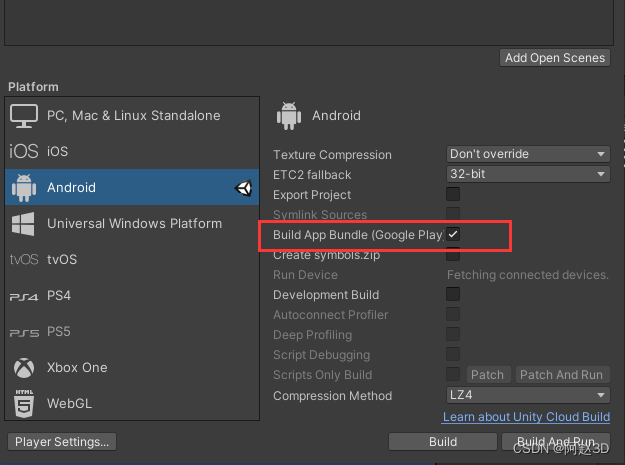Click the Deep Profiling label

click(x=312, y=335)
